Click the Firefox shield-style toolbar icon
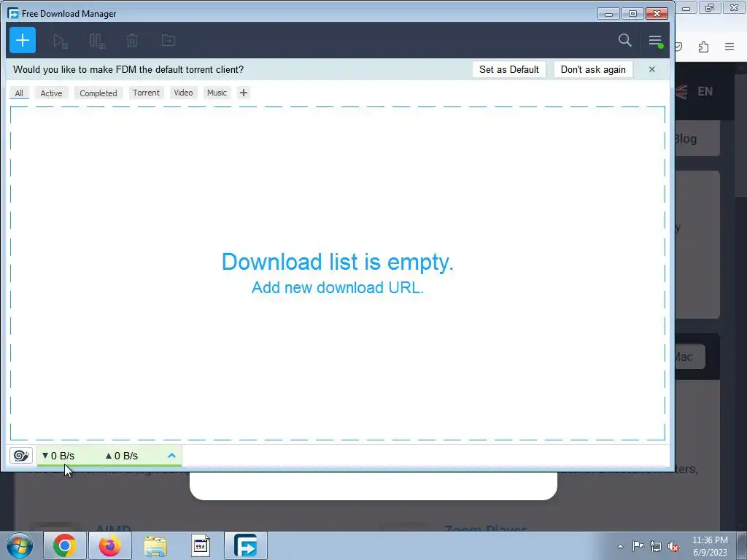 tap(679, 47)
